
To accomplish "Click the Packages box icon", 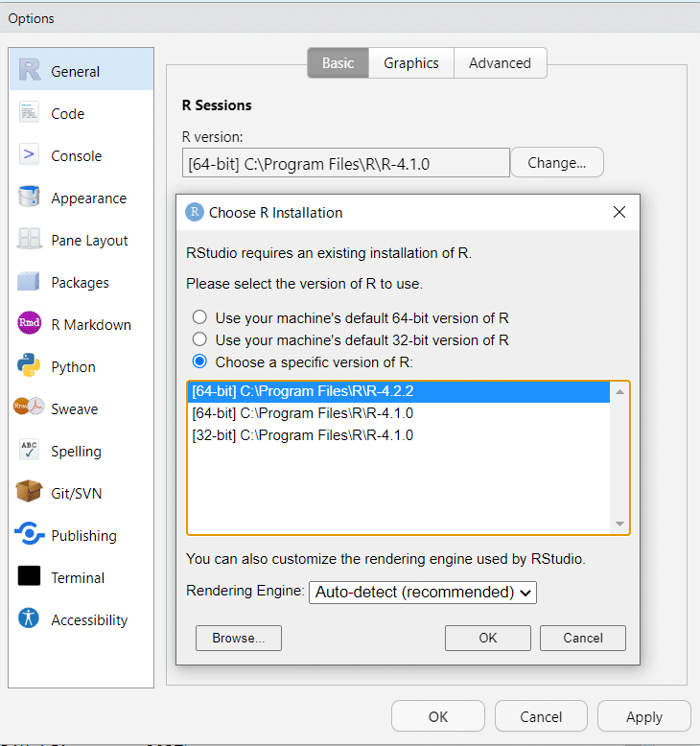I will click(x=29, y=281).
